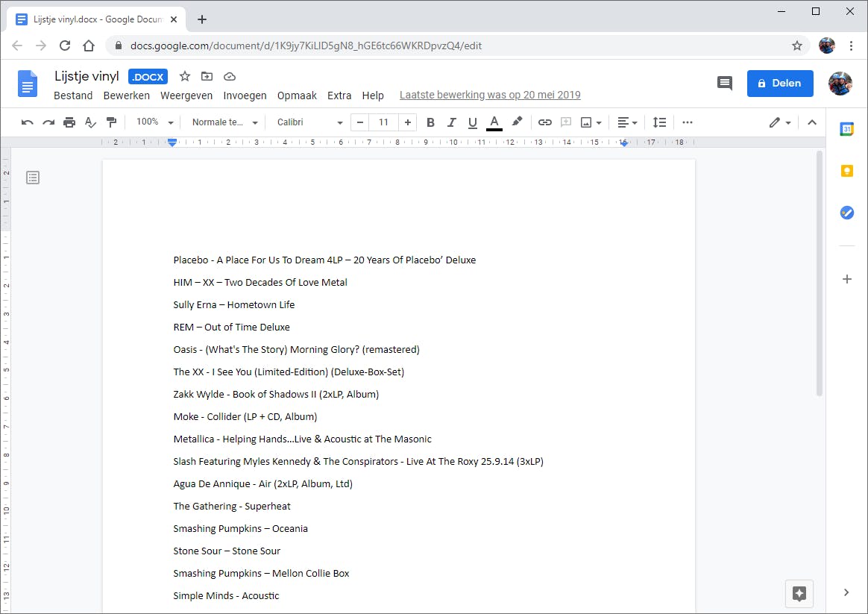Click the font size 11 field
The image size is (868, 614).
coord(383,122)
